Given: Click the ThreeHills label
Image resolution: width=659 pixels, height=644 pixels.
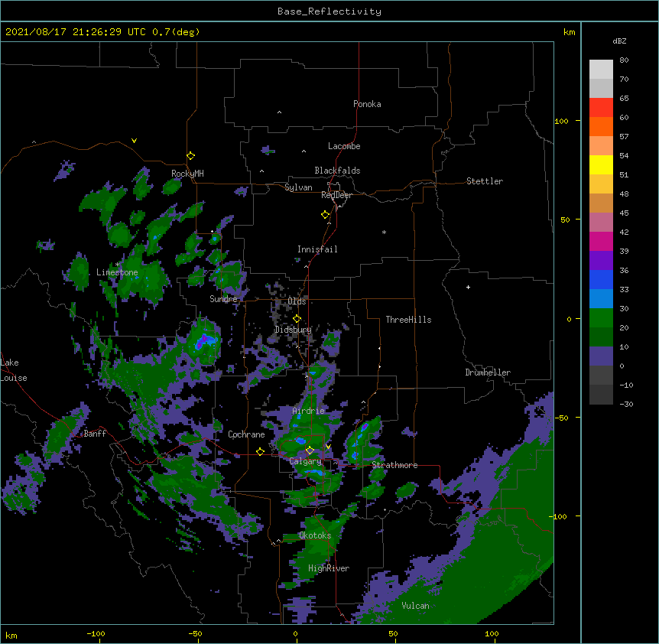Looking at the screenshot, I should coord(408,320).
